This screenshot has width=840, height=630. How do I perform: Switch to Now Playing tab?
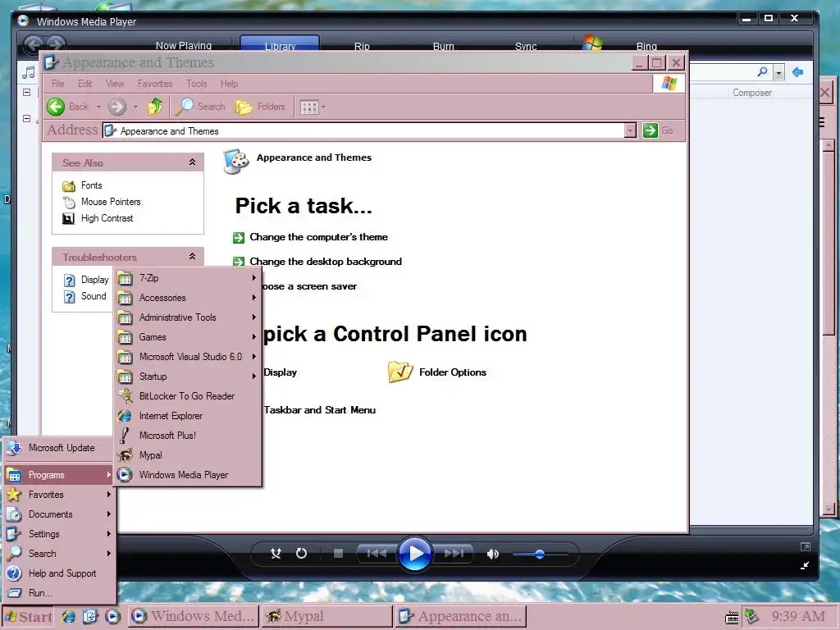(x=184, y=46)
